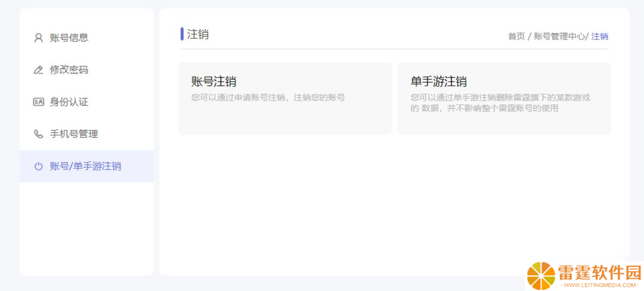Screen dimensions: 644x291
Task: Click the user icon beside 账号信息
Action: [x=38, y=38]
